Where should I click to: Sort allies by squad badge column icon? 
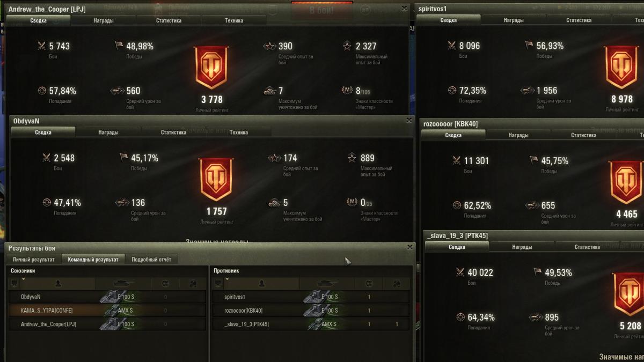coord(14,283)
